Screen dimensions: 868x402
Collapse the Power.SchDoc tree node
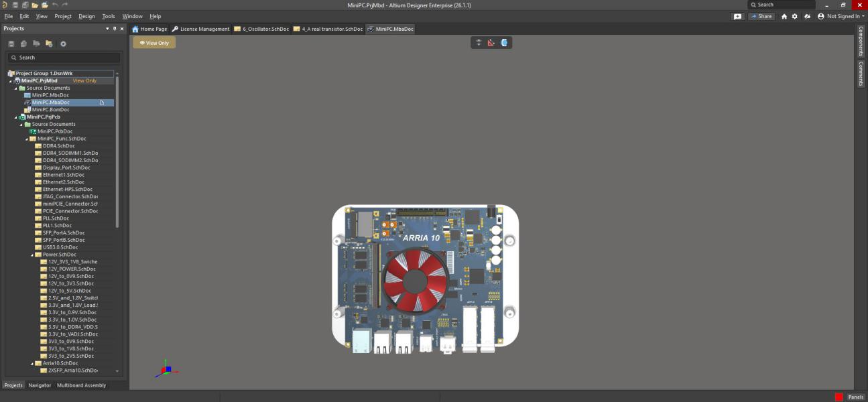point(32,255)
